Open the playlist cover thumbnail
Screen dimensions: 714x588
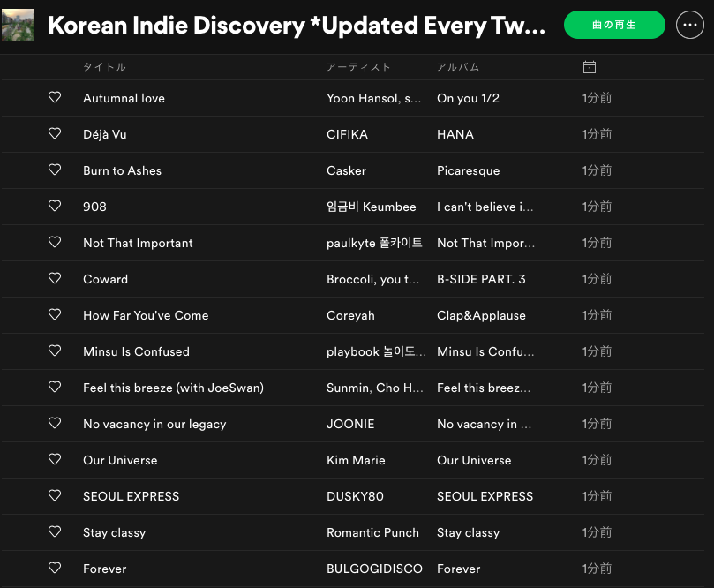click(x=18, y=25)
